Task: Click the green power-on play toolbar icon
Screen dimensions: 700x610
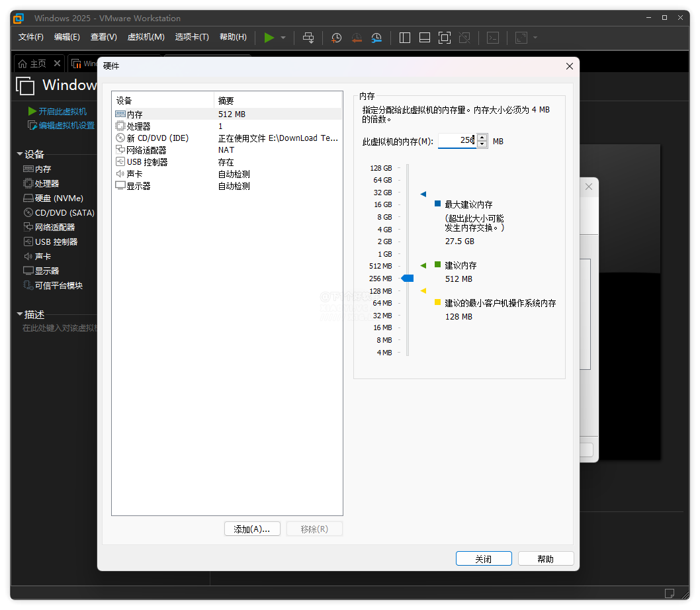Action: coord(269,38)
